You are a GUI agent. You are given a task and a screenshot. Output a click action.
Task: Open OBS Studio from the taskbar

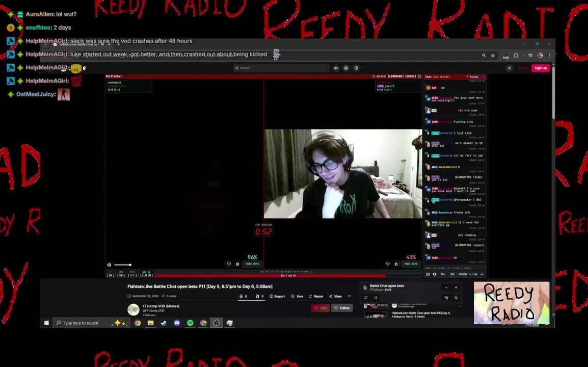coord(217,323)
